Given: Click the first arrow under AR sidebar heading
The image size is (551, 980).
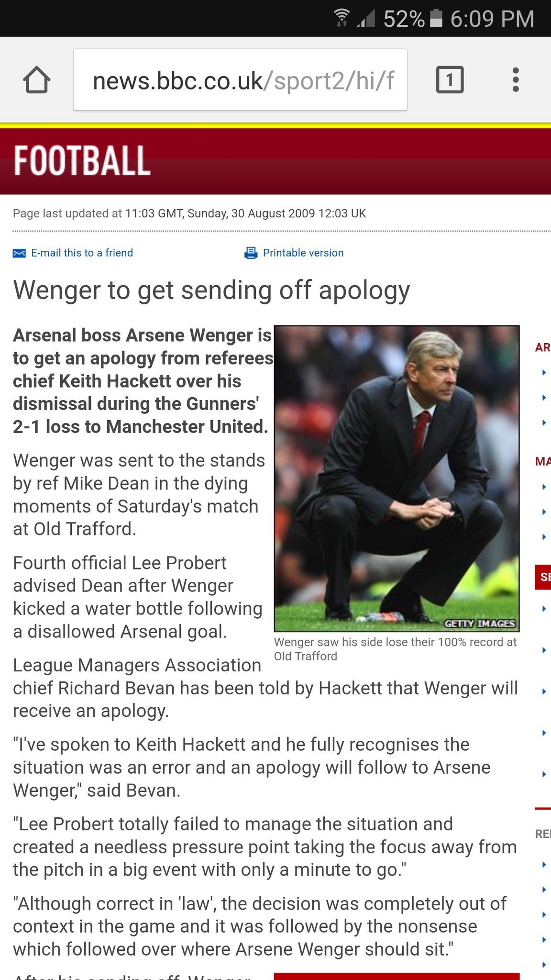Looking at the screenshot, I should [x=544, y=372].
